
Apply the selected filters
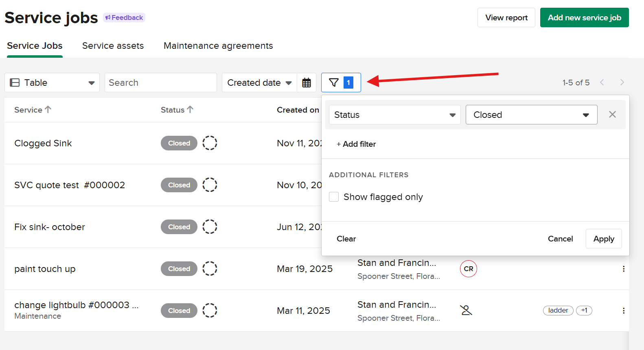coord(603,239)
